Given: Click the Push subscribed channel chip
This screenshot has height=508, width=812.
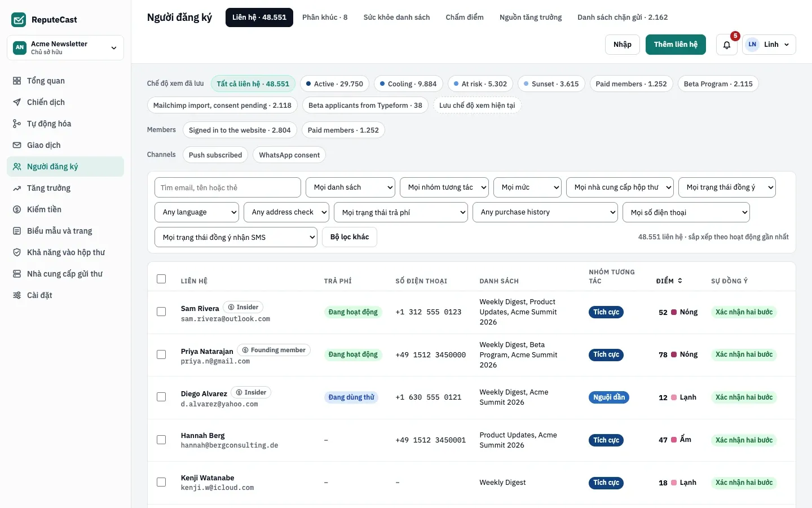Looking at the screenshot, I should pos(215,155).
